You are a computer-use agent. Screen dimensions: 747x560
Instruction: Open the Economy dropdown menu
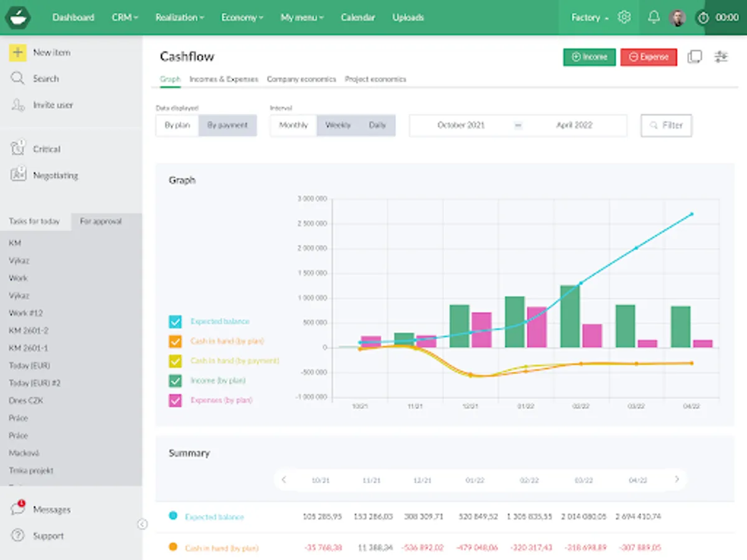click(242, 17)
